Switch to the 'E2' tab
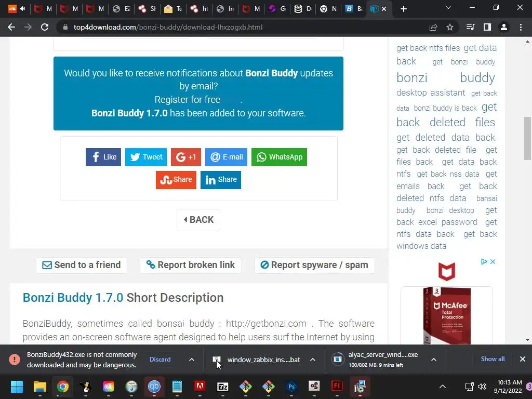This screenshot has height=399, width=532. point(122,9)
